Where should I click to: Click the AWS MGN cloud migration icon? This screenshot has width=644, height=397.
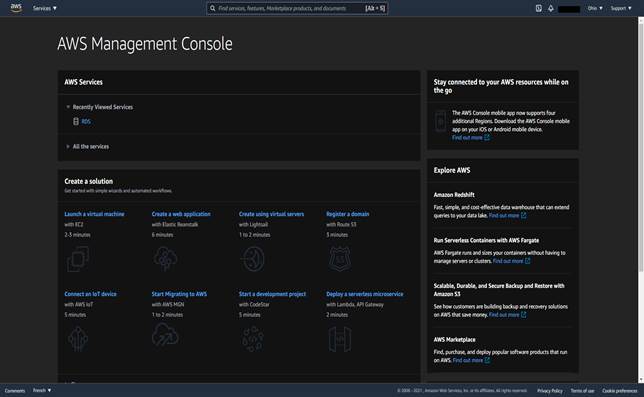click(x=165, y=335)
